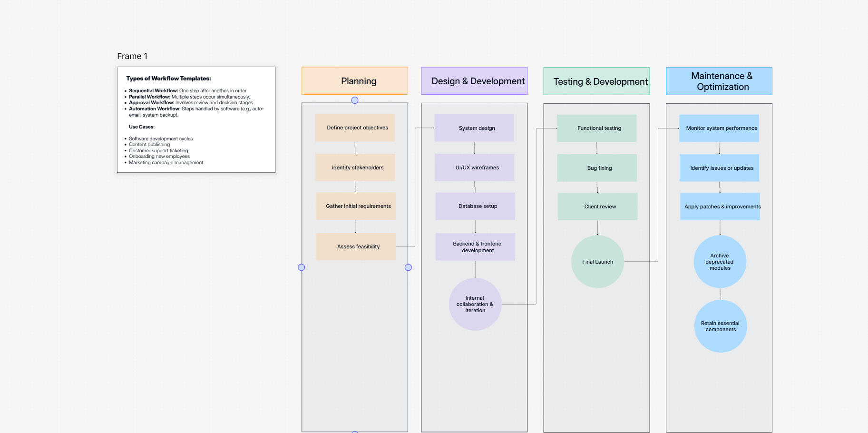868x433 pixels.
Task: Select the Bug fixing step
Action: tap(597, 168)
